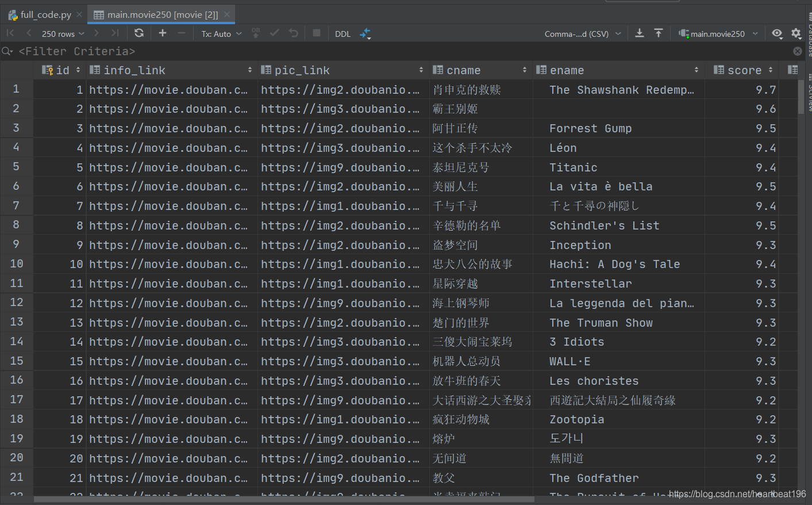Click the id column header

(x=60, y=70)
